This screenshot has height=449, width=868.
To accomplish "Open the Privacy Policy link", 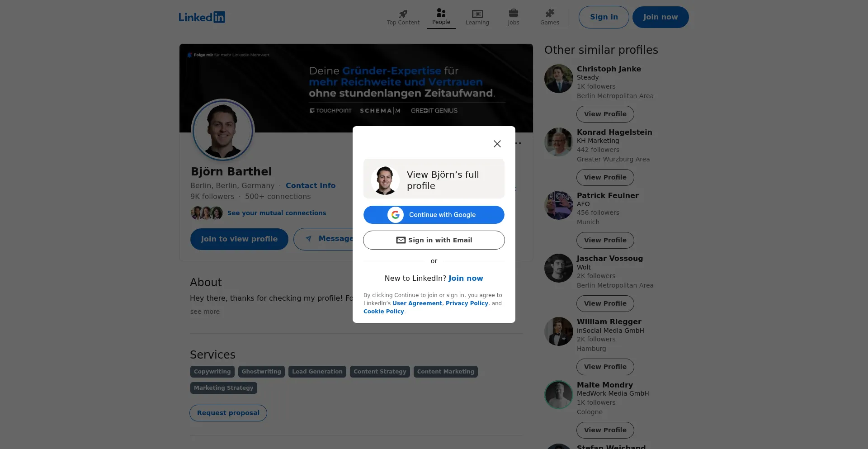I will pos(467,303).
